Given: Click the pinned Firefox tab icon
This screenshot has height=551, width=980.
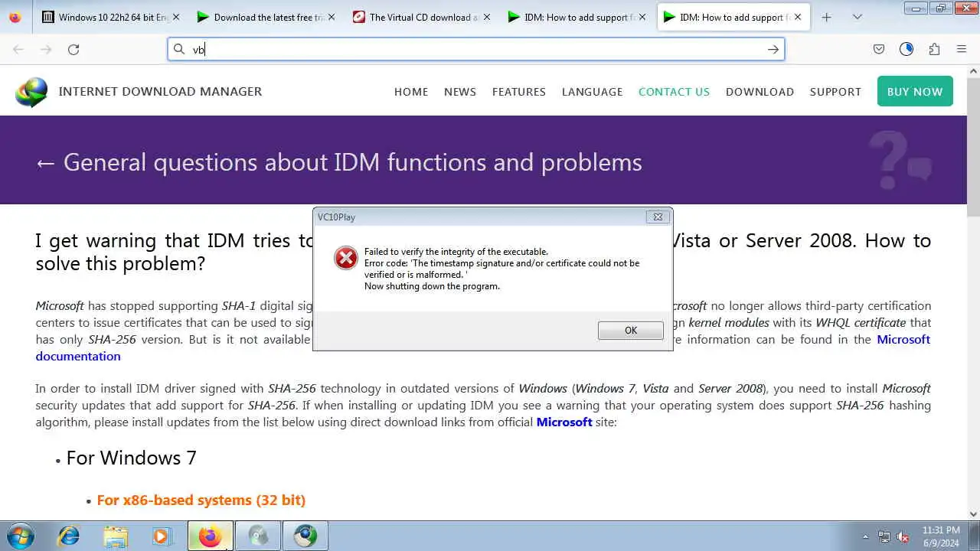Looking at the screenshot, I should click(x=15, y=17).
